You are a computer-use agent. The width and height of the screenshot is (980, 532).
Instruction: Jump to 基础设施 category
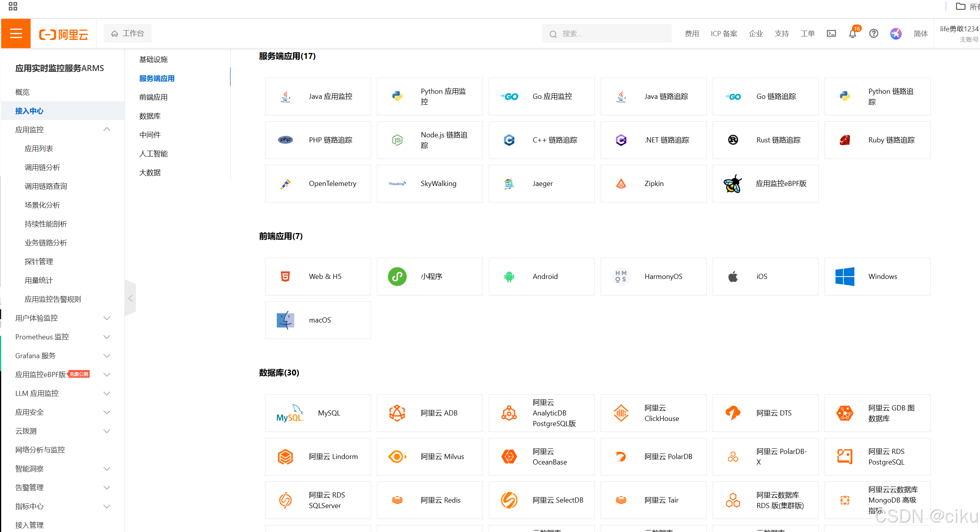(x=154, y=60)
